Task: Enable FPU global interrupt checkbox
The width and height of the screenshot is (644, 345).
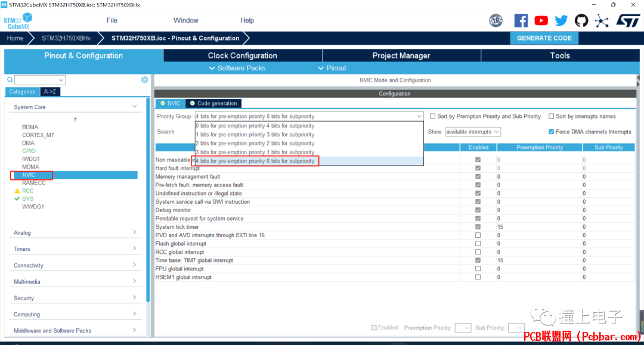Action: [x=478, y=269]
